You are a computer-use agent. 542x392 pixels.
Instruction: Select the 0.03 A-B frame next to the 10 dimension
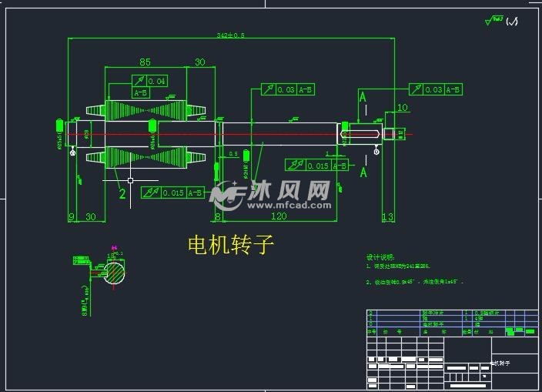click(436, 89)
